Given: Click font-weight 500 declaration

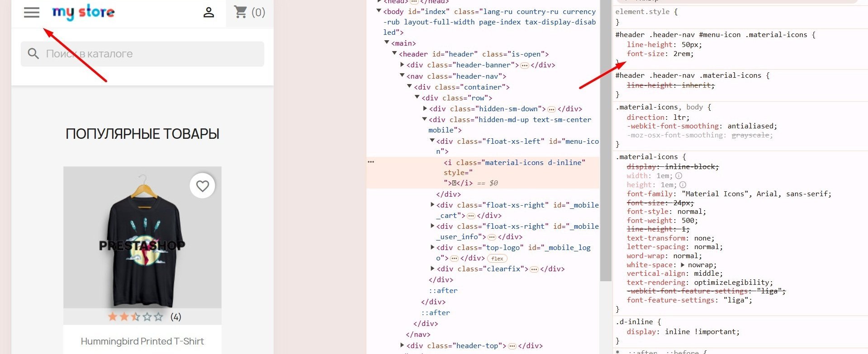Looking at the screenshot, I should pos(662,221).
